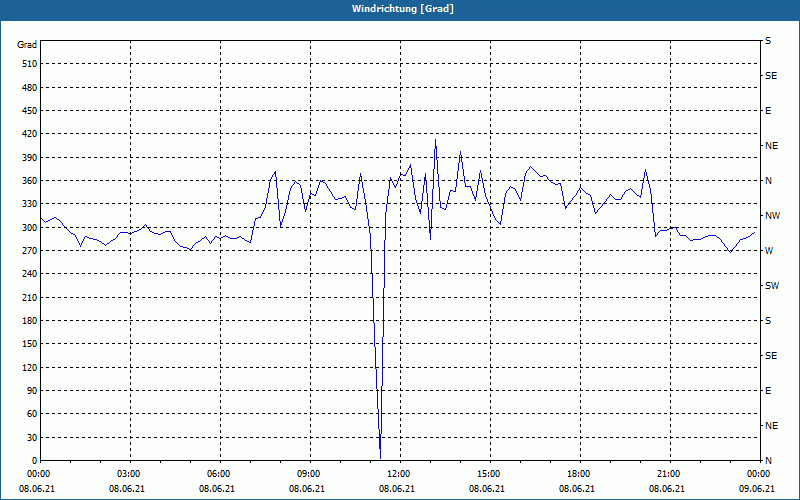This screenshot has width=800, height=500.
Task: Click the highest curve peak above 390
Action: 435,141
